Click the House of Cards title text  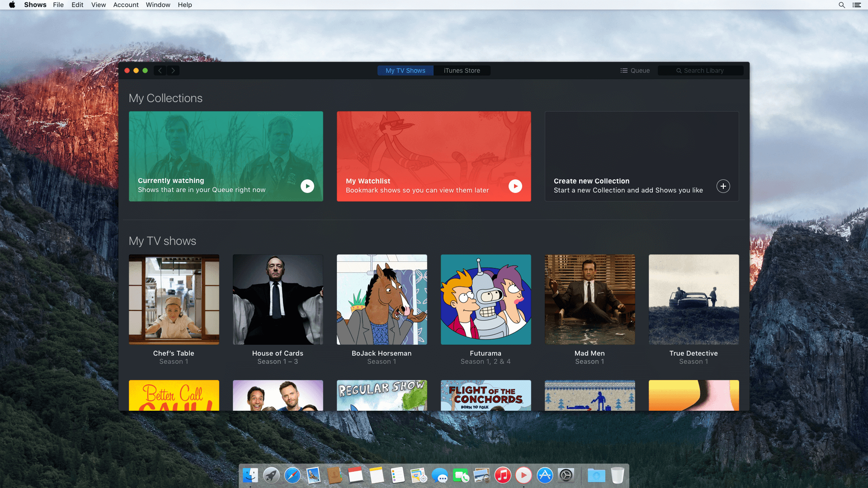coord(278,353)
